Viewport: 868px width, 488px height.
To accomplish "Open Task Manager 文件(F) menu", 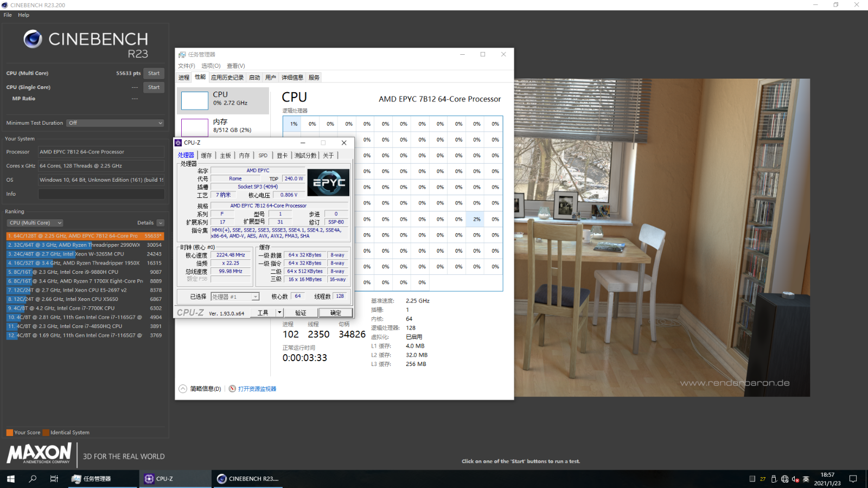I will click(187, 66).
